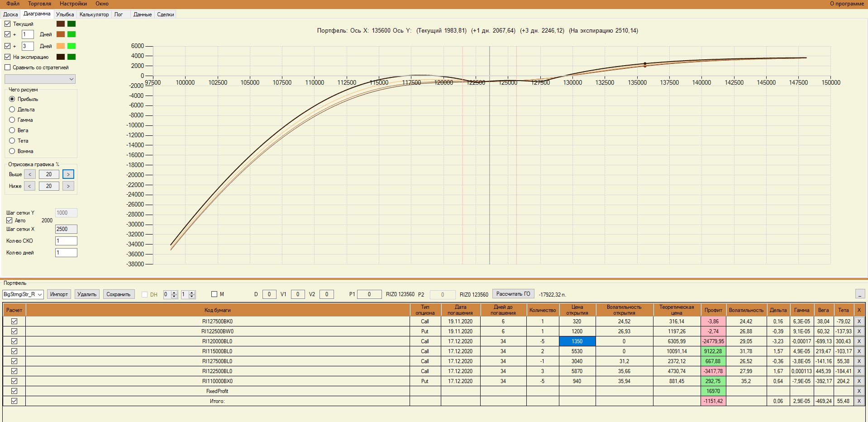The image size is (868, 422).
Task: Select the Прибыль radio button
Action: pyautogui.click(x=12, y=99)
